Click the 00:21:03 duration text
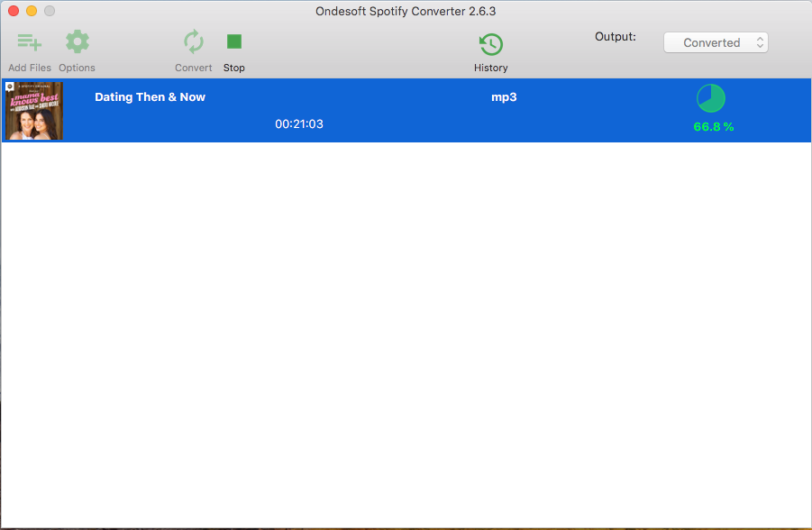The image size is (812, 530). tap(299, 123)
